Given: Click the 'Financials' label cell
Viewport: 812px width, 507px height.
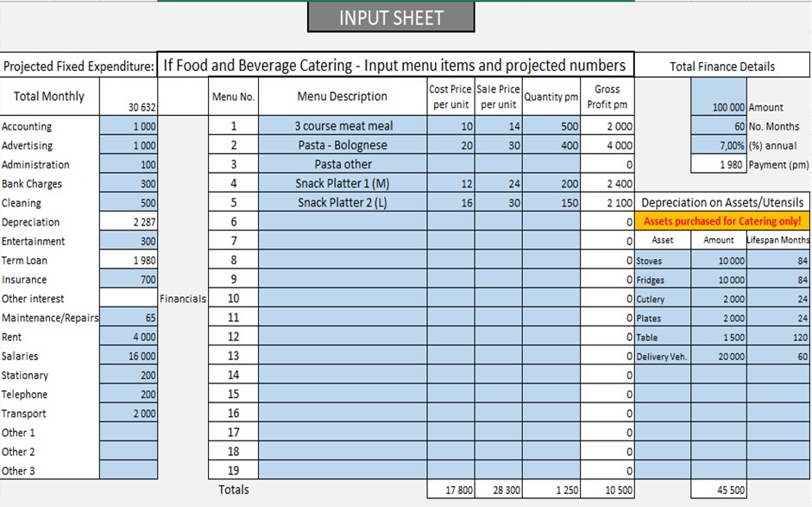Looking at the screenshot, I should (x=183, y=299).
